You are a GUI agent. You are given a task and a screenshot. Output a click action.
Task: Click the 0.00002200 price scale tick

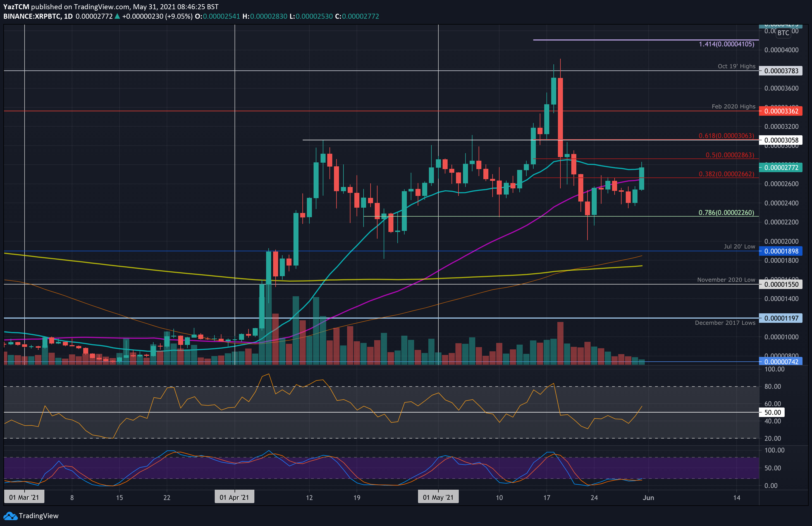tap(781, 222)
